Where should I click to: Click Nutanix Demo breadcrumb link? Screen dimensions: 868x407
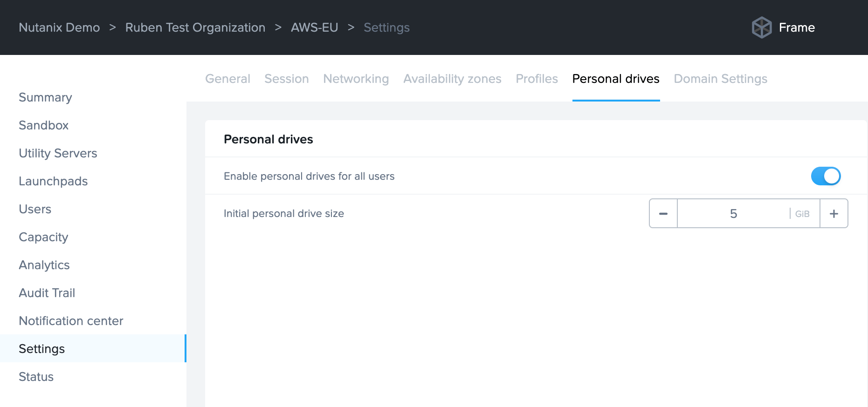pyautogui.click(x=59, y=27)
